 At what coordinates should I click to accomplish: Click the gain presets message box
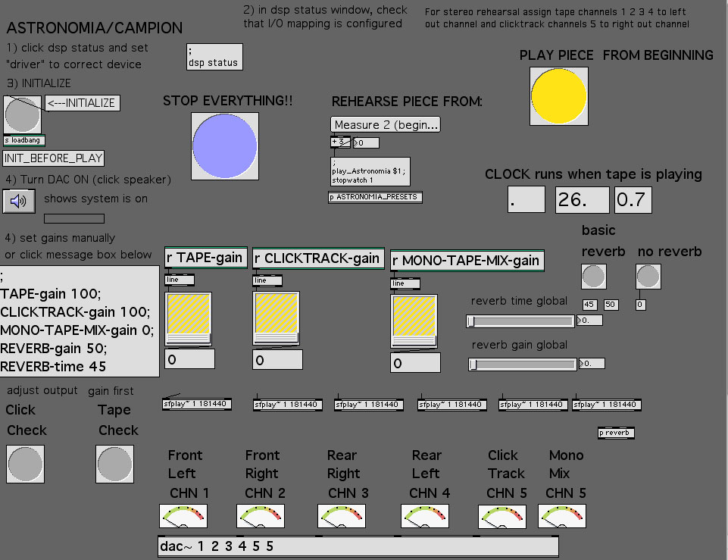tap(80, 321)
